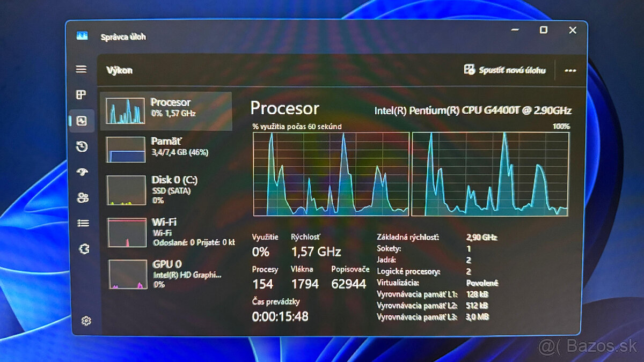
Task: Open the Startup apps gauge icon
Action: pyautogui.click(x=82, y=172)
